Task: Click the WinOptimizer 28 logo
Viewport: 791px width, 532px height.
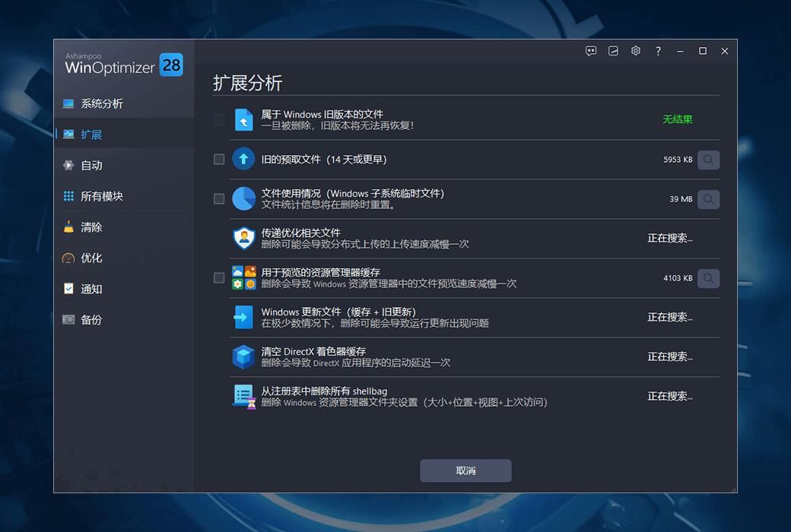Action: click(123, 65)
